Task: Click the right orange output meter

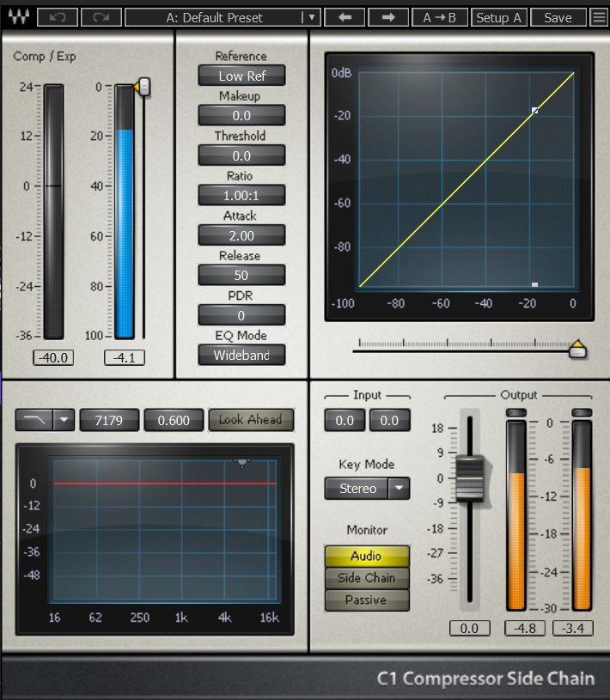Action: click(583, 514)
